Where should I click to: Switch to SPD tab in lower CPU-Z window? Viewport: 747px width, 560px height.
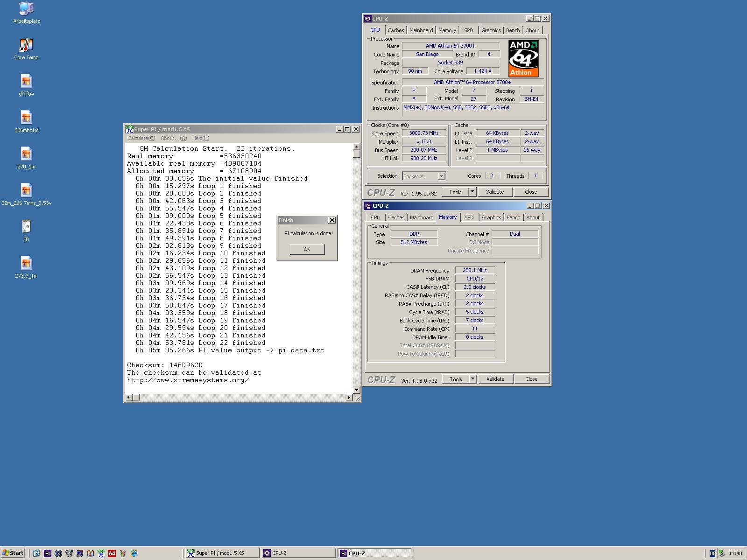coord(469,217)
